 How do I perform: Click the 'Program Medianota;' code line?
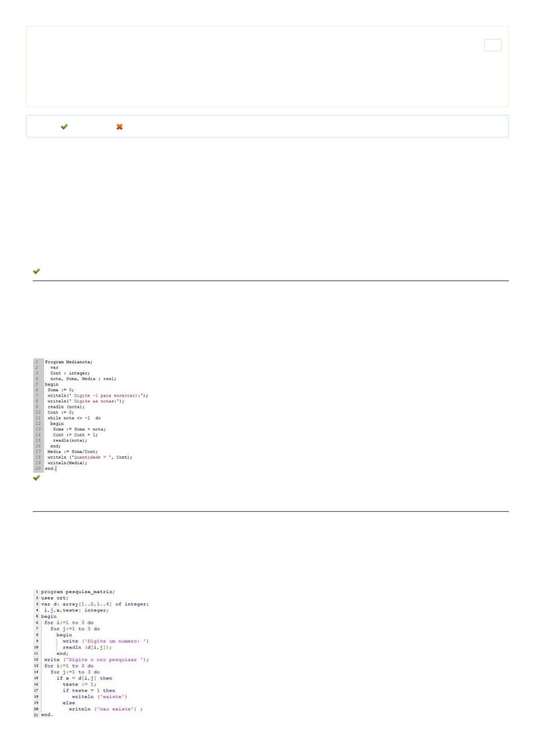click(69, 362)
